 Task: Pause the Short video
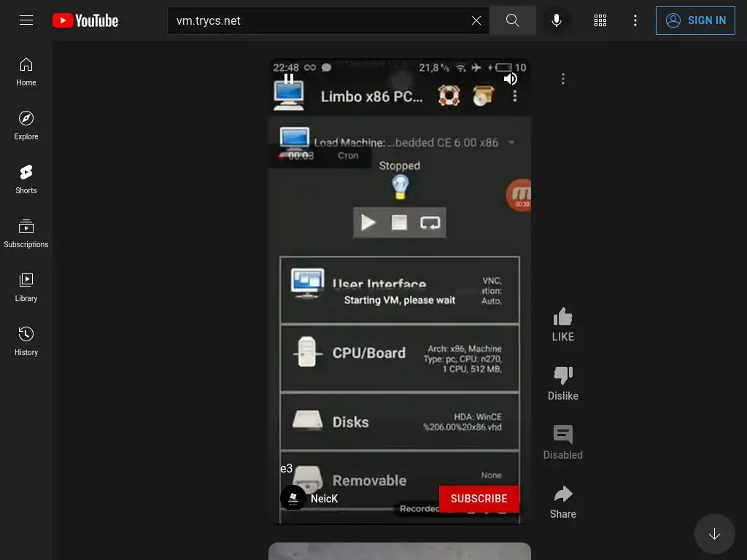[x=289, y=79]
